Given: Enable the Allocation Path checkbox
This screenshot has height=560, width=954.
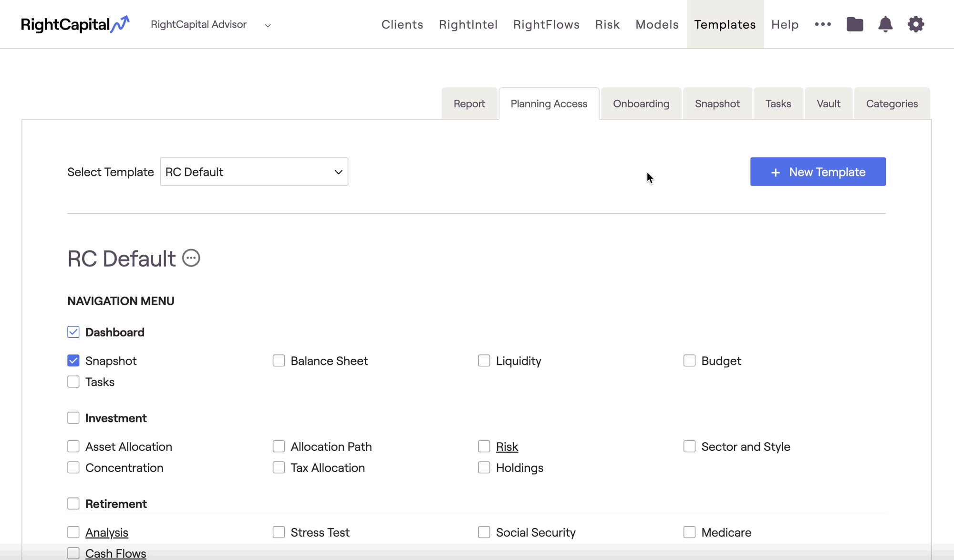Looking at the screenshot, I should coord(279,446).
